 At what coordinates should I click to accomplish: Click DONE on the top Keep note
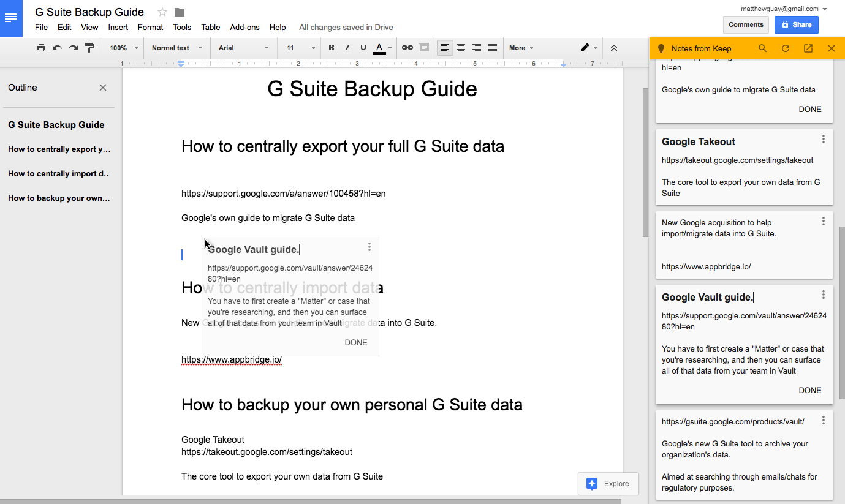coord(810,109)
